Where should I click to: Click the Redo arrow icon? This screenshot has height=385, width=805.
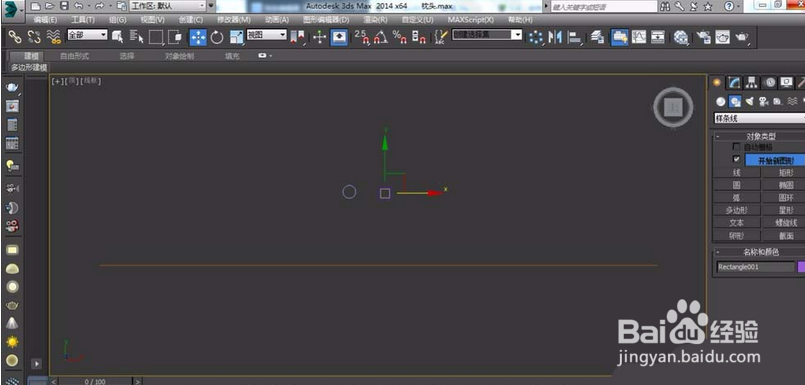(99, 6)
